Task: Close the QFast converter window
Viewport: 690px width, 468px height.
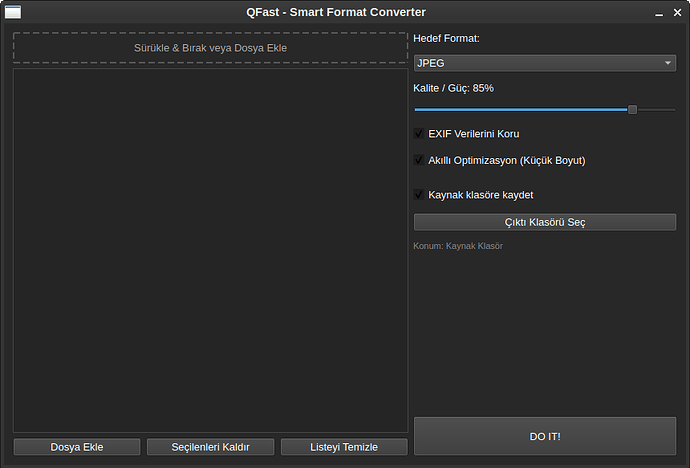Action: (677, 13)
